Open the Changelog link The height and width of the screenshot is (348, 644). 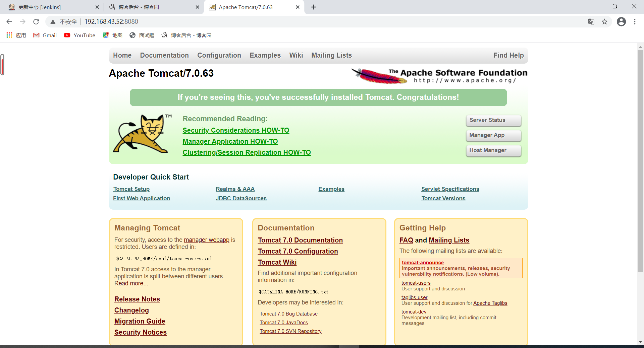coord(131,310)
